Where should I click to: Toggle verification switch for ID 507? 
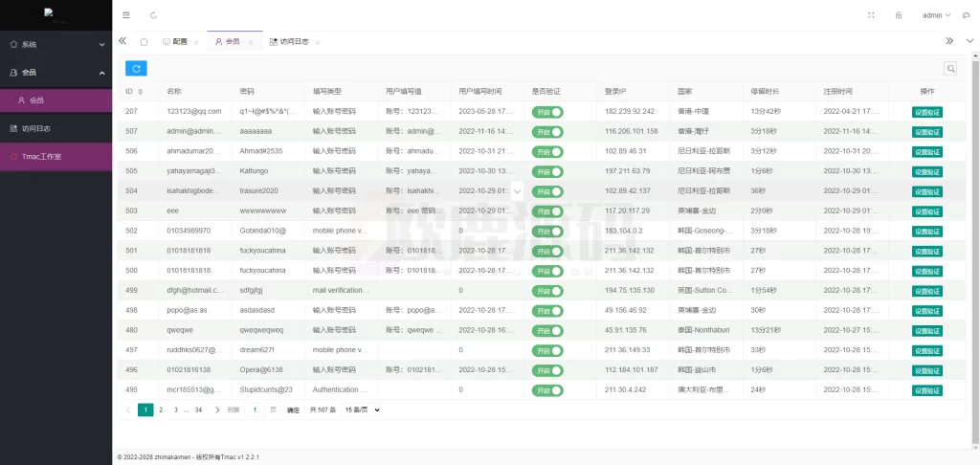click(x=547, y=132)
